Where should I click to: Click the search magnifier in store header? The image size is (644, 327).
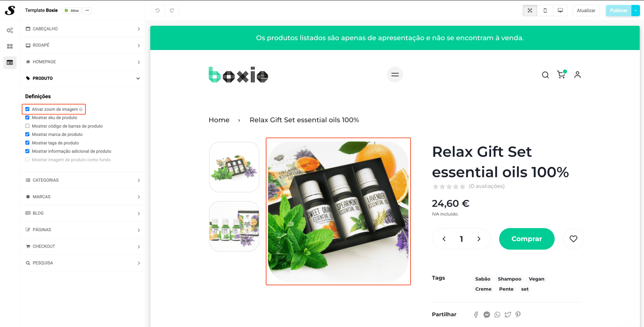pos(545,75)
